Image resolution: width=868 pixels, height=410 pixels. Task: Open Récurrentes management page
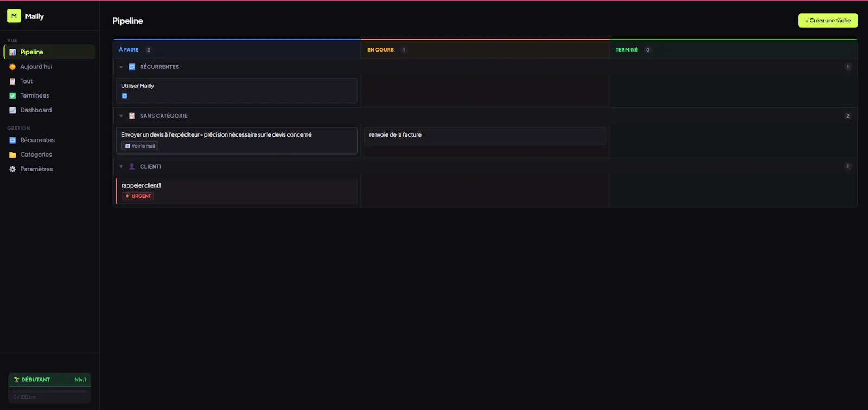pos(50,140)
